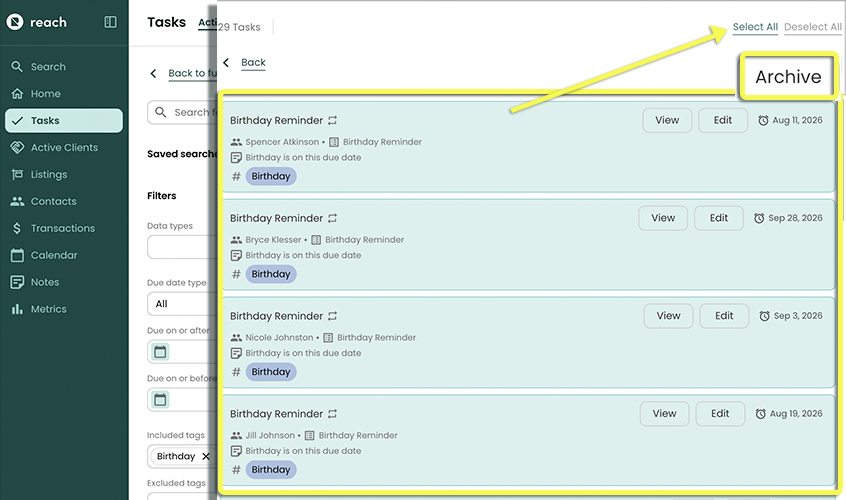
Task: Open Active Clients page
Action: tap(64, 148)
